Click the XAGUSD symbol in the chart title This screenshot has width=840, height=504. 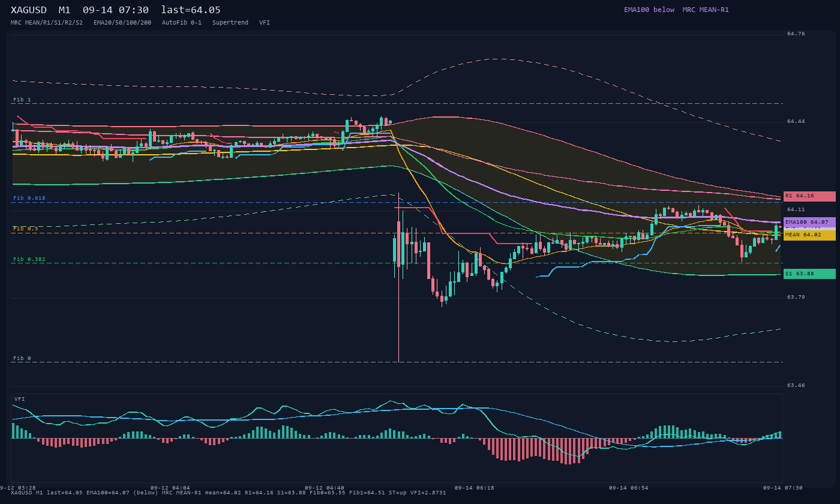(x=29, y=10)
